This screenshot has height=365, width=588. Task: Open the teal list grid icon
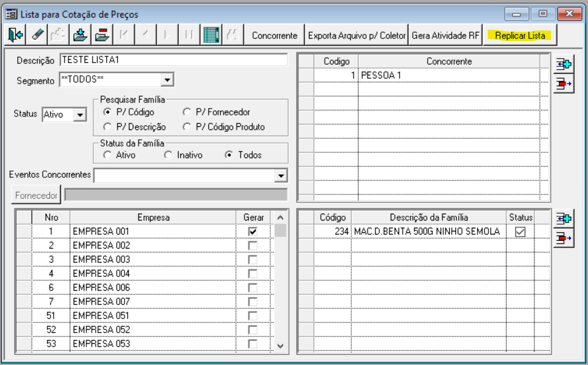211,35
